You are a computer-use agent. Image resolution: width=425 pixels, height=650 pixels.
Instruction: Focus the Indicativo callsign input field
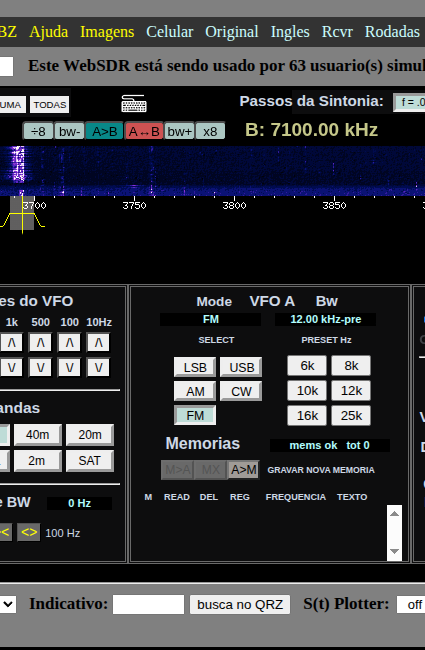(x=148, y=604)
